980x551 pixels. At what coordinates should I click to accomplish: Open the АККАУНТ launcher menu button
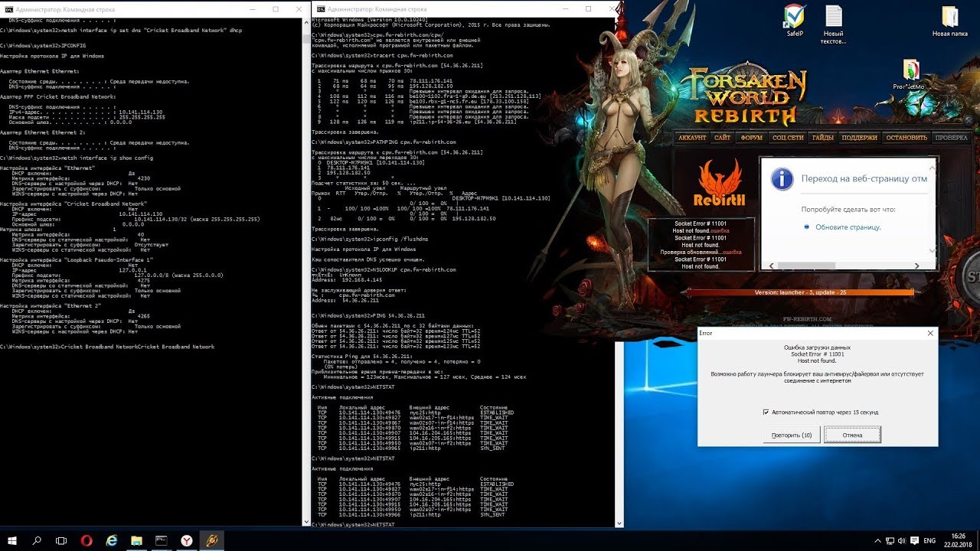click(x=692, y=138)
